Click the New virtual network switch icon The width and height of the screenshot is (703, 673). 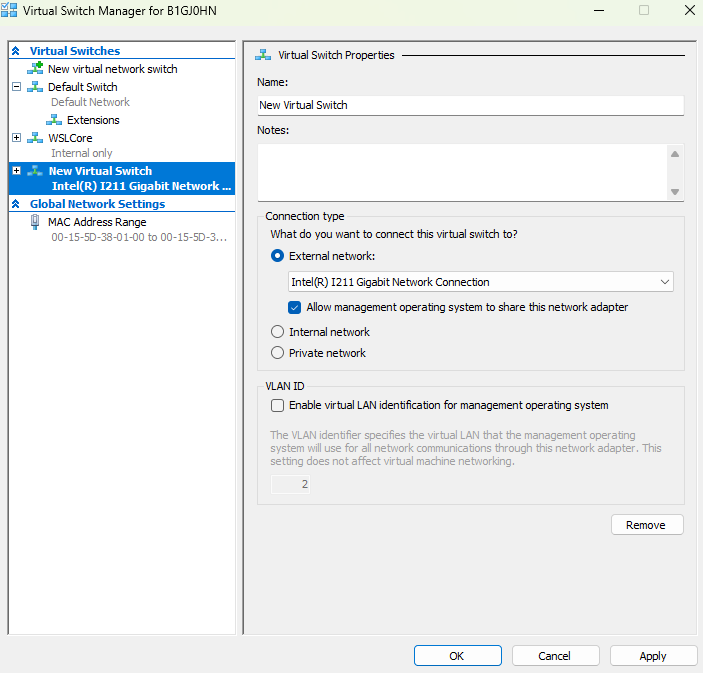pos(35,69)
